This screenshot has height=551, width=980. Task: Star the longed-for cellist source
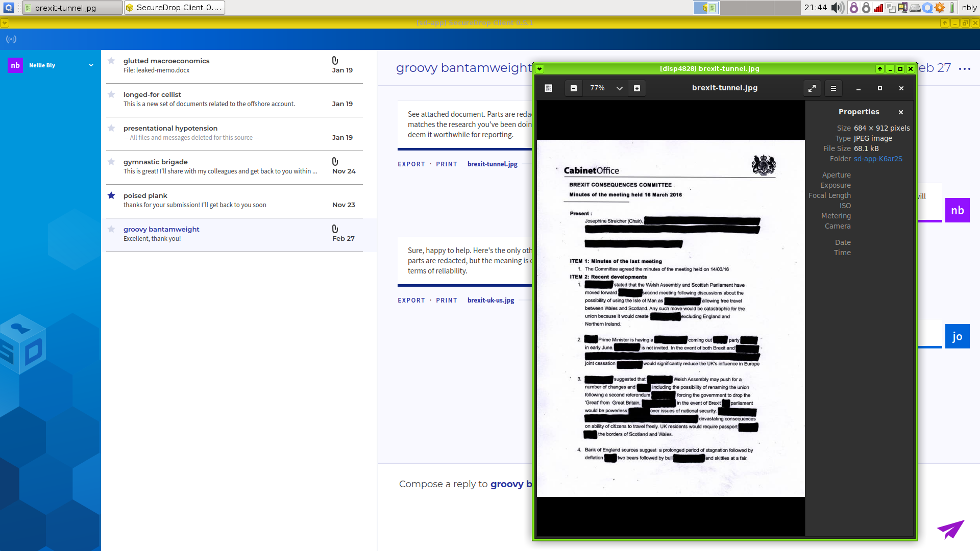tap(111, 94)
